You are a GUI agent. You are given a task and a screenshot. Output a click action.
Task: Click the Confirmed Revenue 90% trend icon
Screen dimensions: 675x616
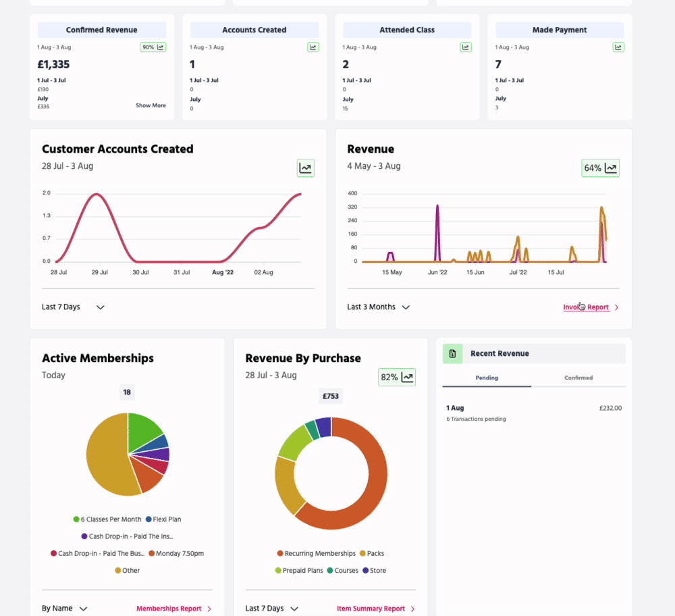click(153, 47)
